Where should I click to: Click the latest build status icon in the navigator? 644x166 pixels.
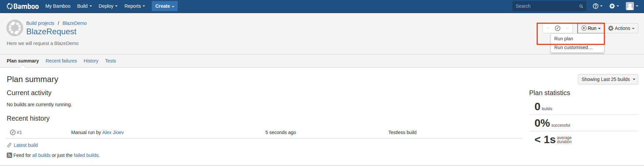(557, 28)
